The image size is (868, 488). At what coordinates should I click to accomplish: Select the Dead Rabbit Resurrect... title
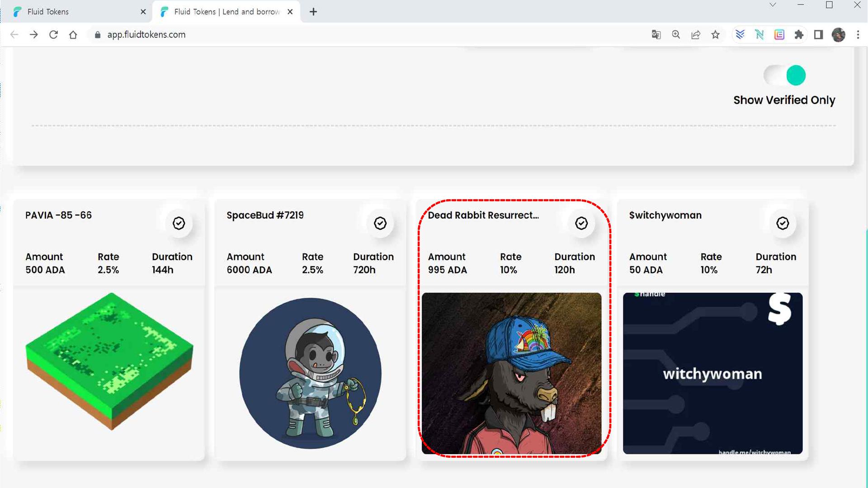pyautogui.click(x=483, y=215)
